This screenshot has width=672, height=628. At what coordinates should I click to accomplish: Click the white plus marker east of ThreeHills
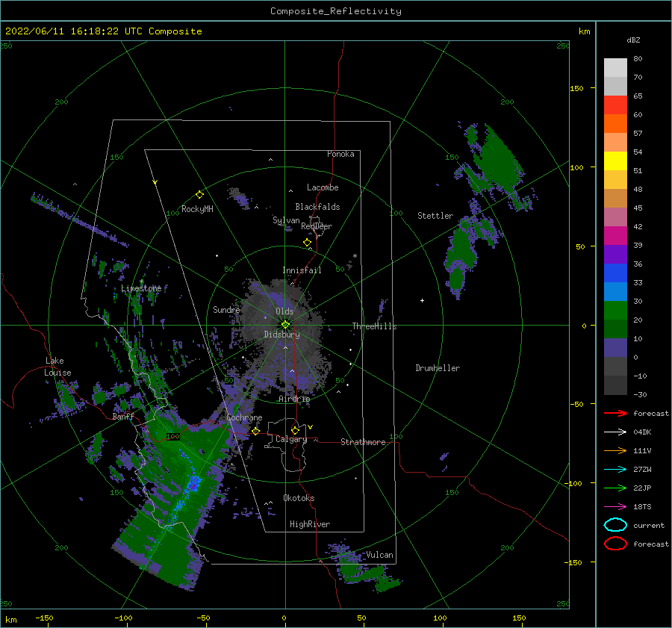point(422,300)
